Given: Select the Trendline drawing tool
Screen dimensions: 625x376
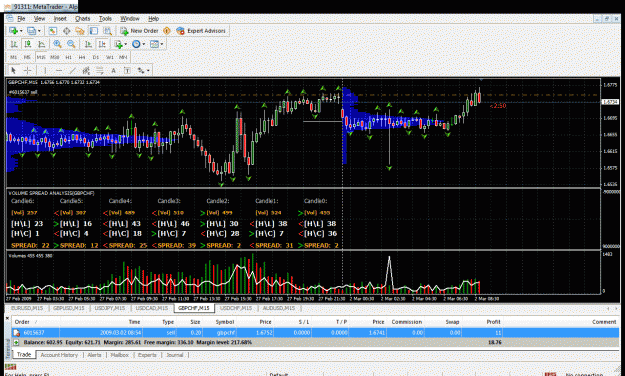Looking at the screenshot, I should pyautogui.click(x=72, y=71).
